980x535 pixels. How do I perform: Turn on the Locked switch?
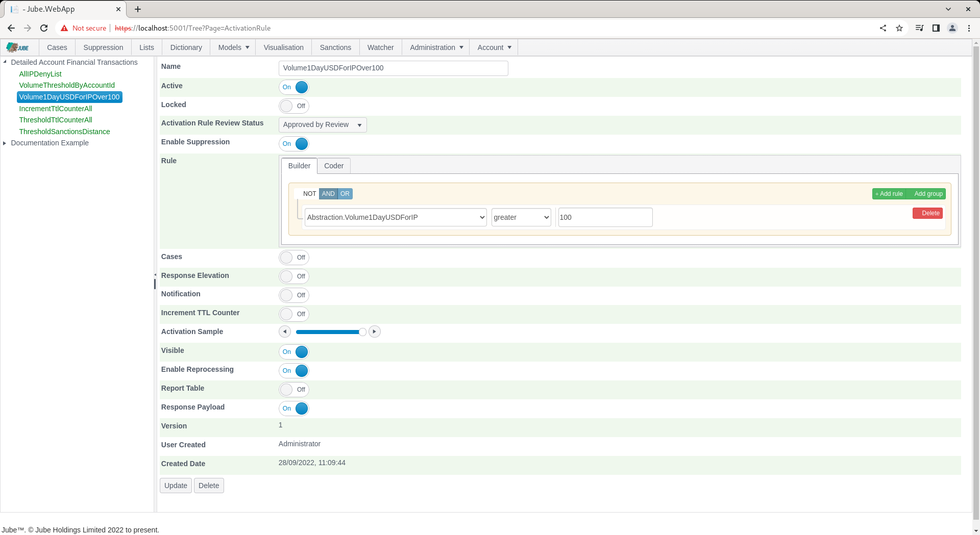coord(294,106)
